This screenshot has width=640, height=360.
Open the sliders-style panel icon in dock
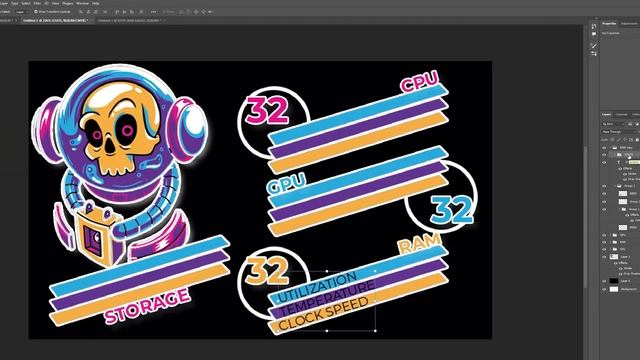pyautogui.click(x=594, y=53)
